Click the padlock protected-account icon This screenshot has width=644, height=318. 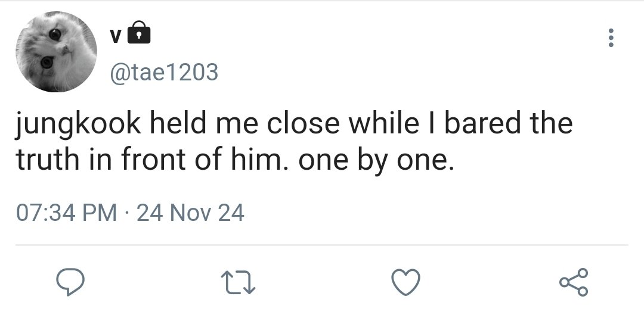point(139,32)
